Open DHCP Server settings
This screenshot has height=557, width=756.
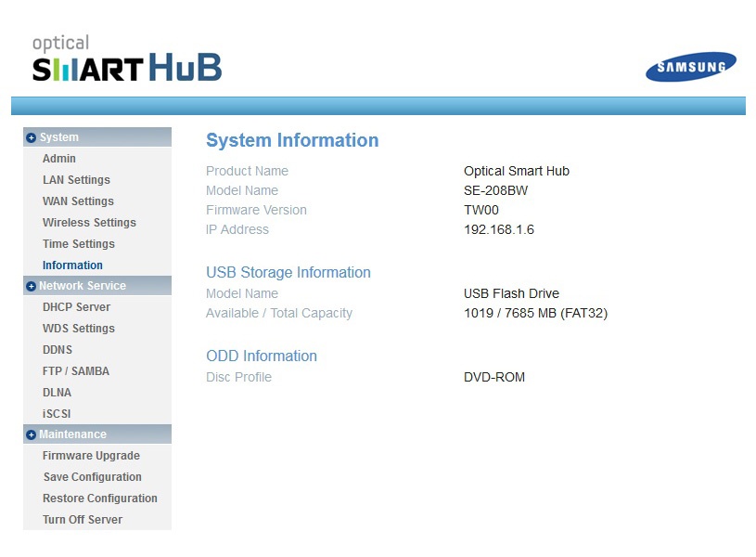pos(76,307)
